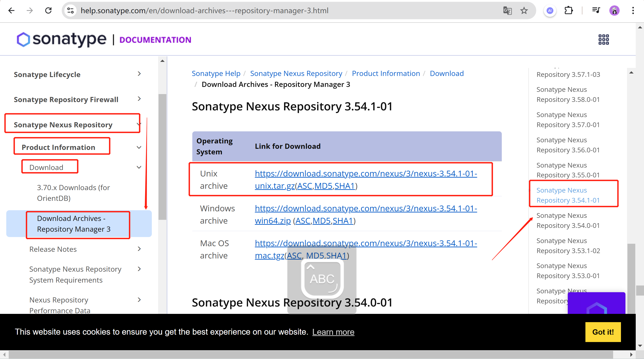
Task: Open MD5 link for Unix archive
Action: click(x=323, y=186)
